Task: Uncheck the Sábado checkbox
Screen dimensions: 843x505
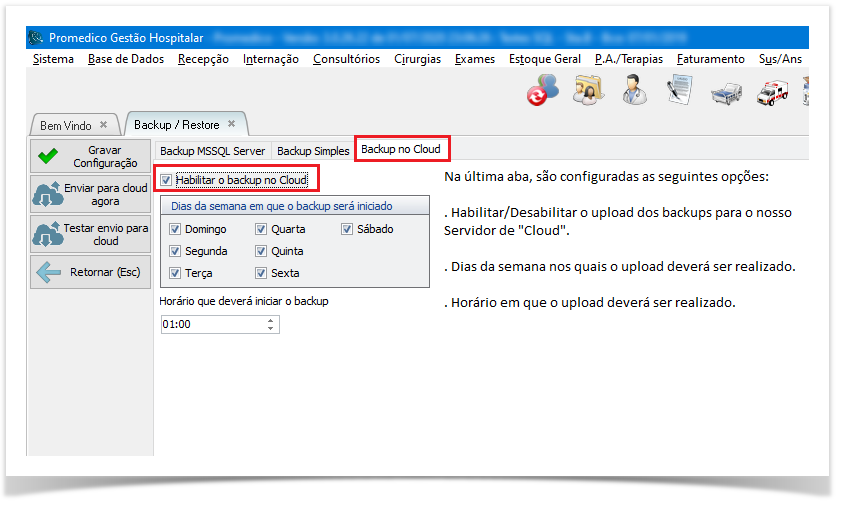Action: [347, 230]
